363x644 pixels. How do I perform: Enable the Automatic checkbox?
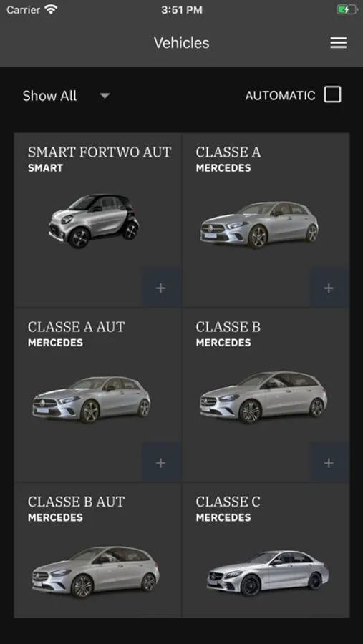point(333,94)
